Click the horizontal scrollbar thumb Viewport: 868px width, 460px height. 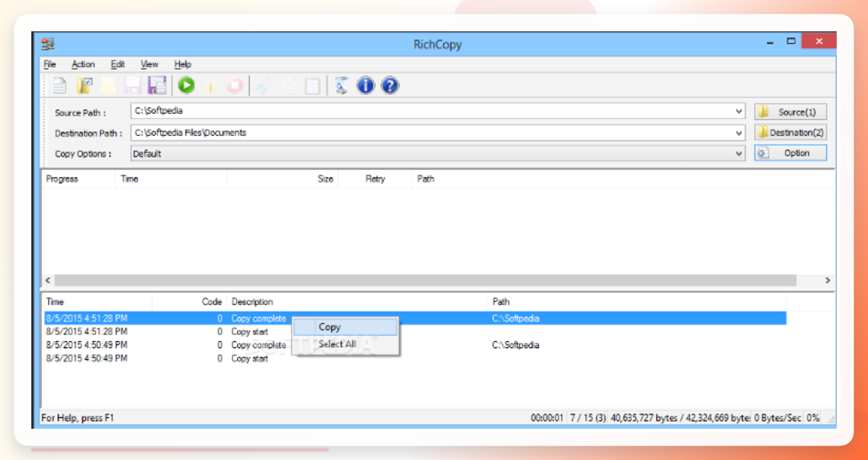pos(425,281)
